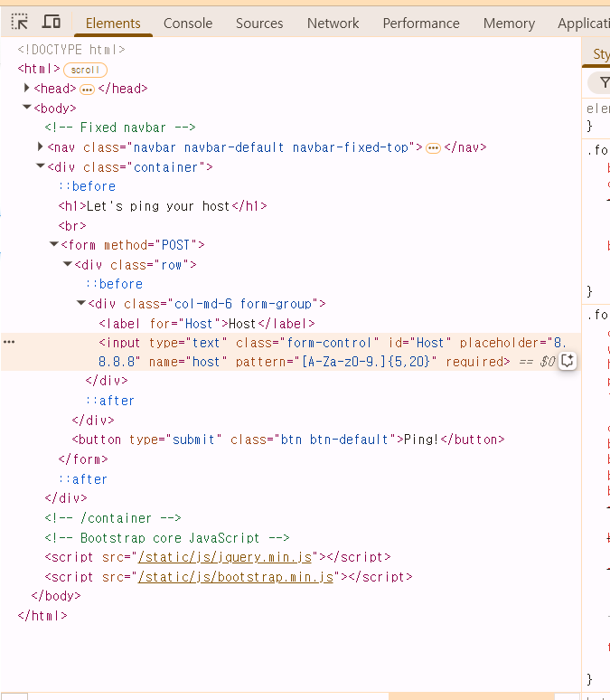Screen dimensions: 610x700
Task: Select ::before under div row
Action: (x=114, y=284)
